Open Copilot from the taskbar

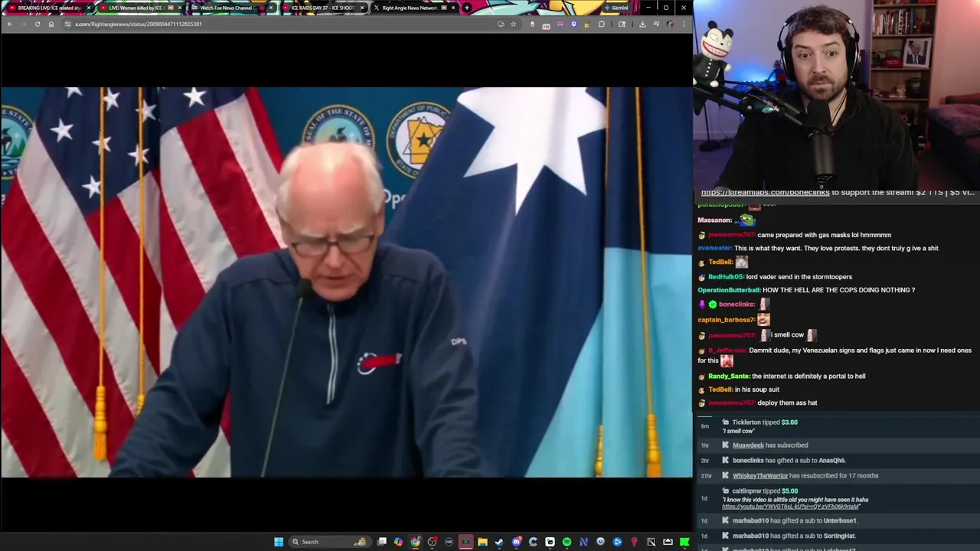click(398, 542)
